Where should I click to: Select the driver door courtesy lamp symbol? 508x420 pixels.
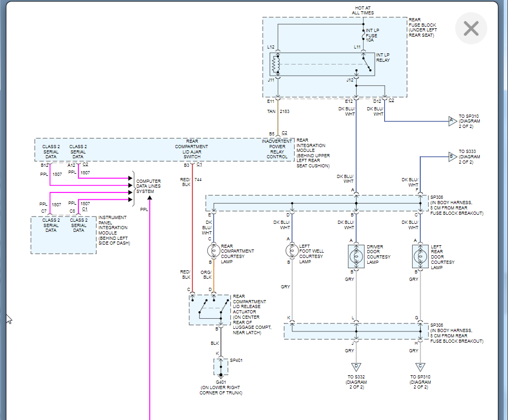click(356, 257)
